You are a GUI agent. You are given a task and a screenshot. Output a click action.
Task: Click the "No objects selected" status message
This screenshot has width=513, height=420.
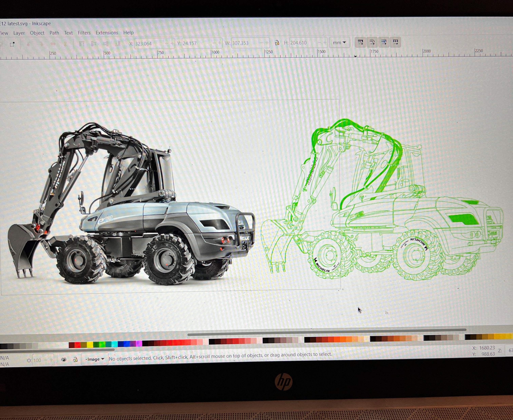[220, 356]
